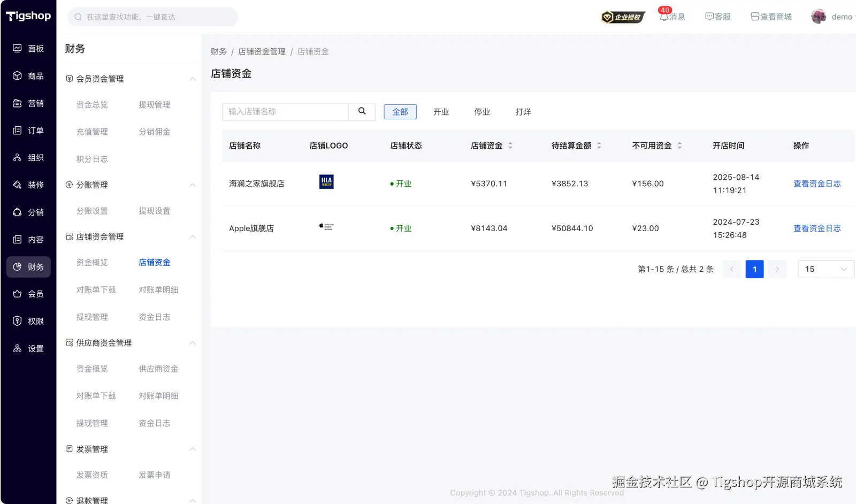Image resolution: width=856 pixels, height=504 pixels.
Task: Click 店铺资金管理 in the breadcrumb
Action: (x=262, y=52)
